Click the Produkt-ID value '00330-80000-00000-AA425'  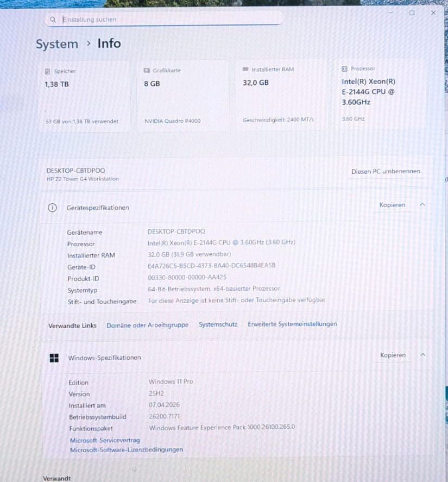[x=187, y=277]
